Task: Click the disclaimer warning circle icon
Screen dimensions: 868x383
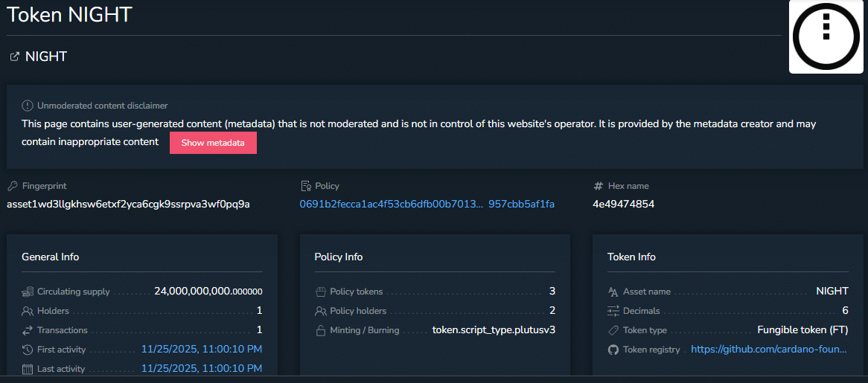Action: 28,106
